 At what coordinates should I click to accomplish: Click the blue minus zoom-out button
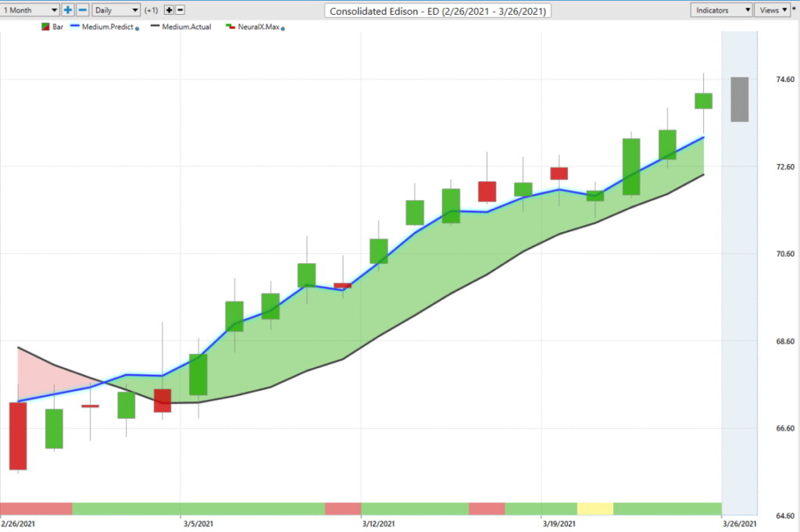(x=83, y=9)
